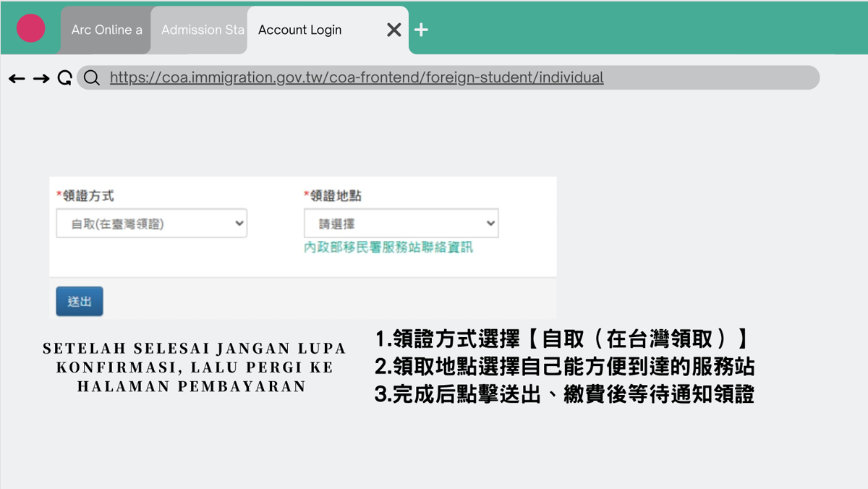Open the 領證地點 請選擇 dropdown

401,223
